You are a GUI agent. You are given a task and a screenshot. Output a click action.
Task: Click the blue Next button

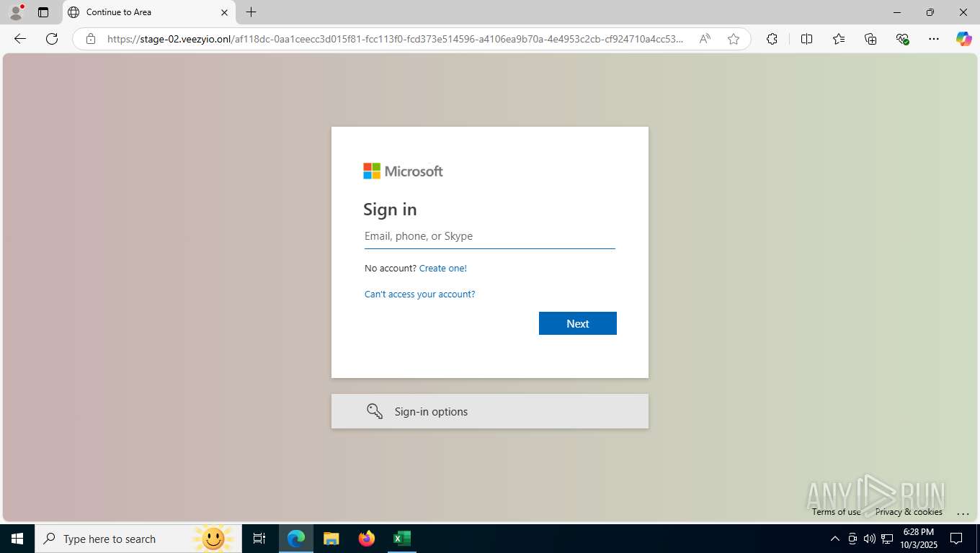[x=578, y=323]
